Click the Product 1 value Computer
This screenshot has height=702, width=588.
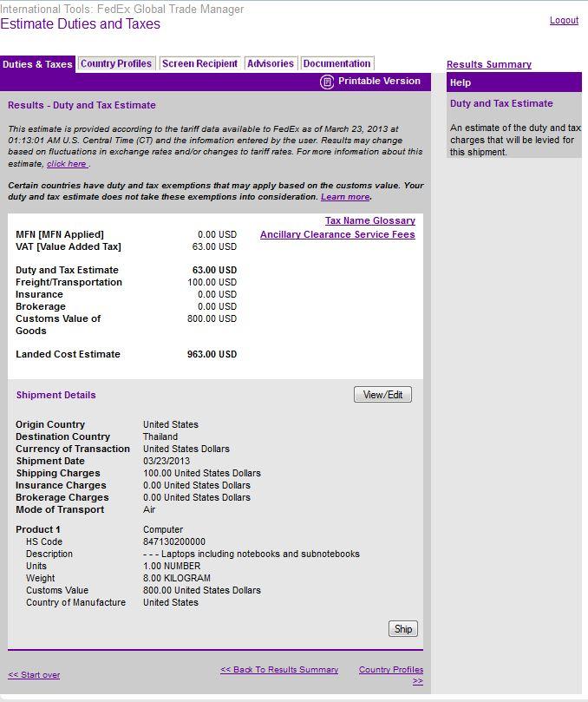coord(163,529)
